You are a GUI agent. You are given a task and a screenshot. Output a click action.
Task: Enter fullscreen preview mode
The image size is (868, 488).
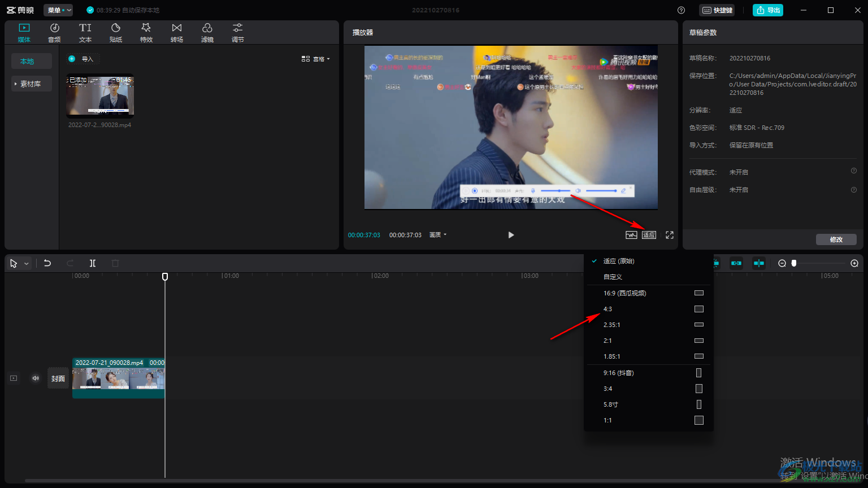pos(670,235)
